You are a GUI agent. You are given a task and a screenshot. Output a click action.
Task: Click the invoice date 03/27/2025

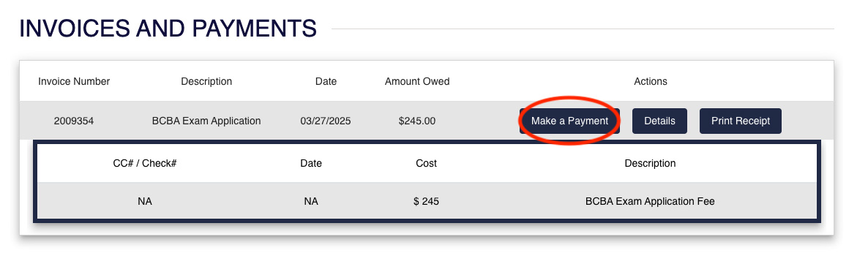(x=326, y=121)
